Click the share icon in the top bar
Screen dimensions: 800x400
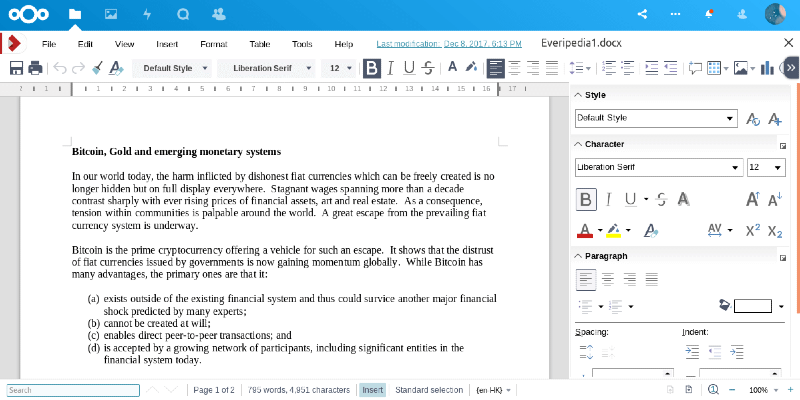[x=642, y=14]
